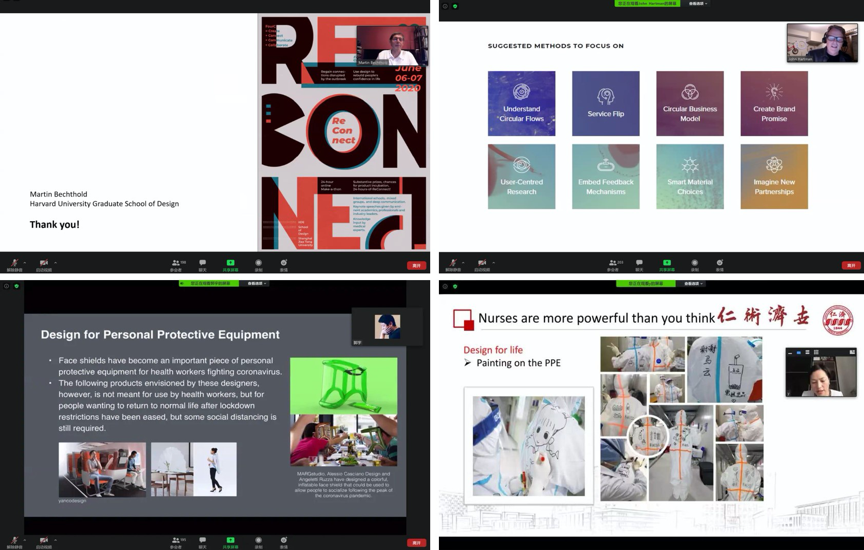Open video options arrow in Suggested Methods window

click(x=494, y=262)
